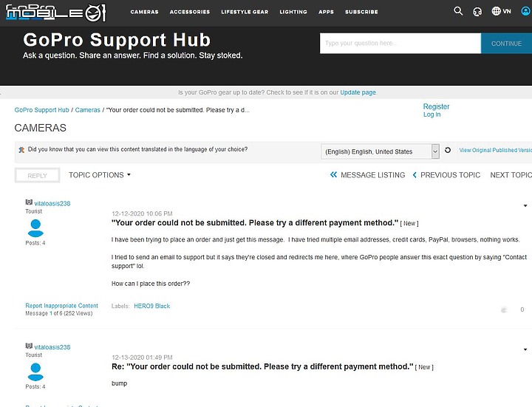Click the avatar on the bump reply

[x=35, y=372]
